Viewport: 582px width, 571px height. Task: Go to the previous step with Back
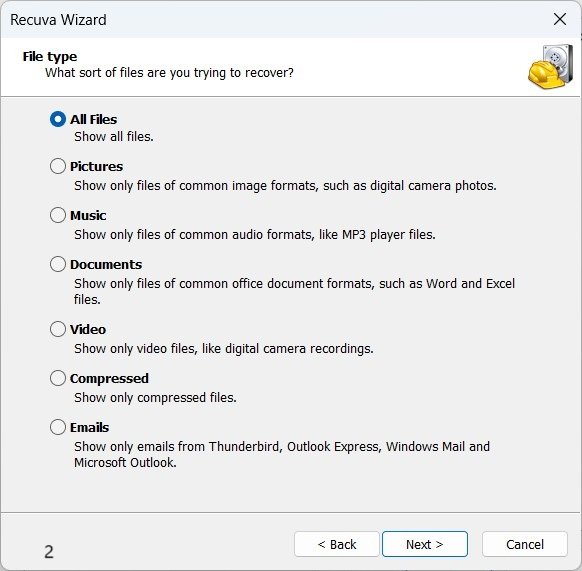[x=337, y=544]
